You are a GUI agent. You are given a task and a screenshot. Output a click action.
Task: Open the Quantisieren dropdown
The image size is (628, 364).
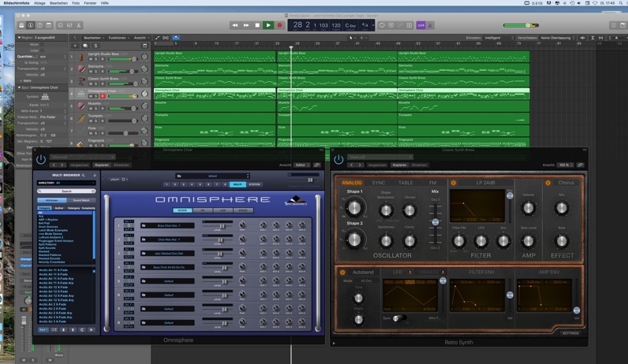(52, 57)
